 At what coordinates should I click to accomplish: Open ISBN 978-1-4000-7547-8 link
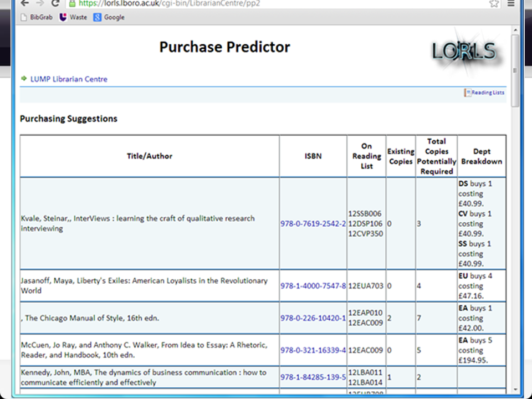[x=313, y=286]
